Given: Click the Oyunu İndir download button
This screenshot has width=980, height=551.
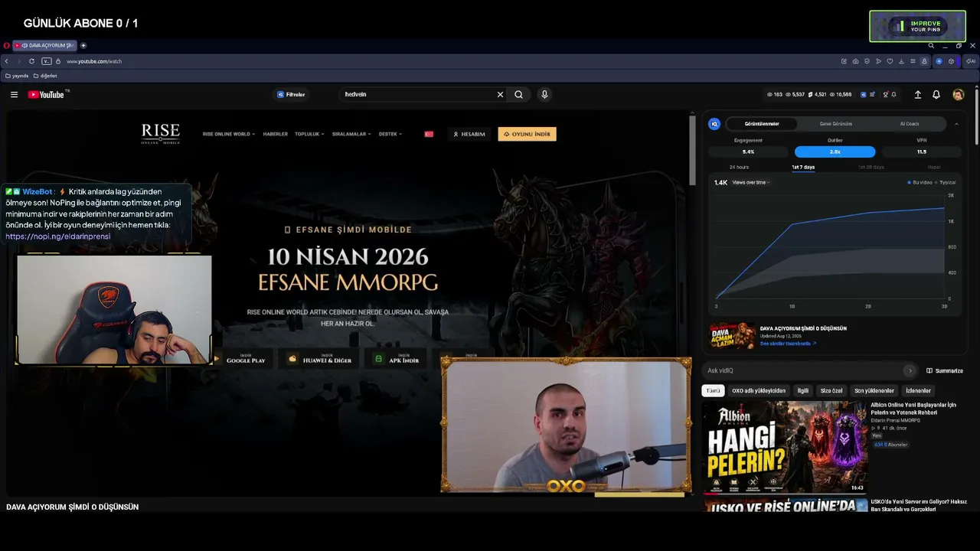Looking at the screenshot, I should (x=527, y=134).
